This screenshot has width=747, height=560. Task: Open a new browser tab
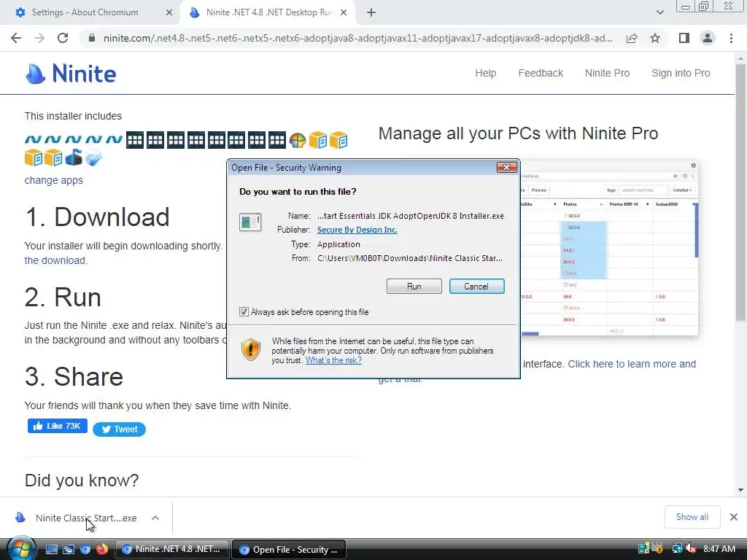tap(371, 12)
